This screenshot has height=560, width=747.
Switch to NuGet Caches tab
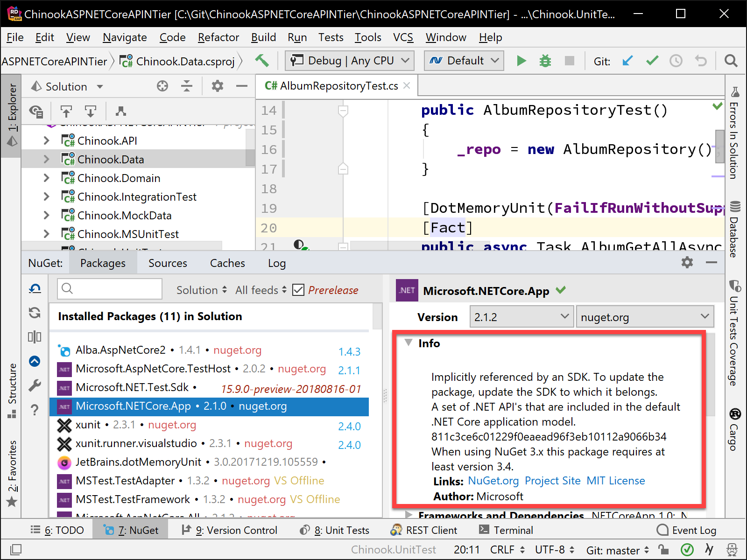click(227, 263)
